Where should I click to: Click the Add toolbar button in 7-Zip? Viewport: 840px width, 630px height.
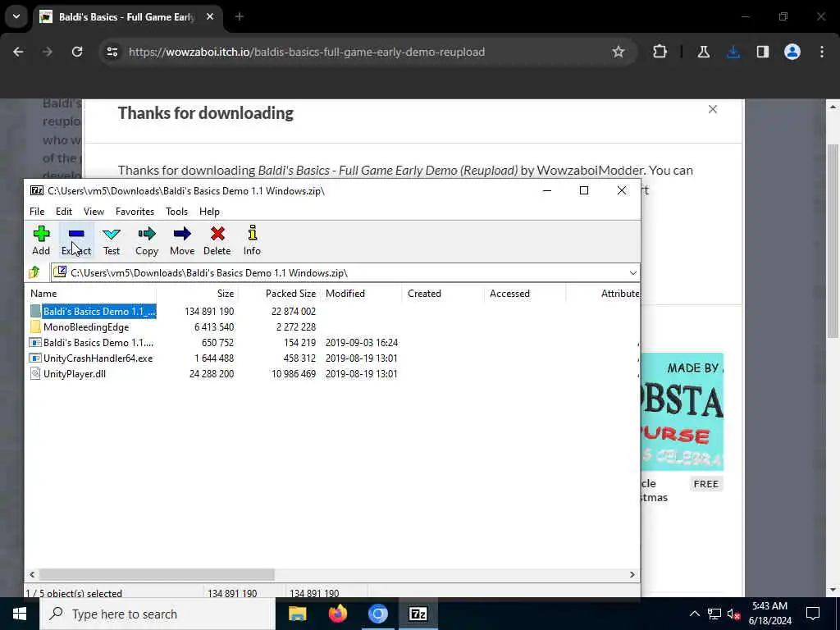(x=41, y=240)
